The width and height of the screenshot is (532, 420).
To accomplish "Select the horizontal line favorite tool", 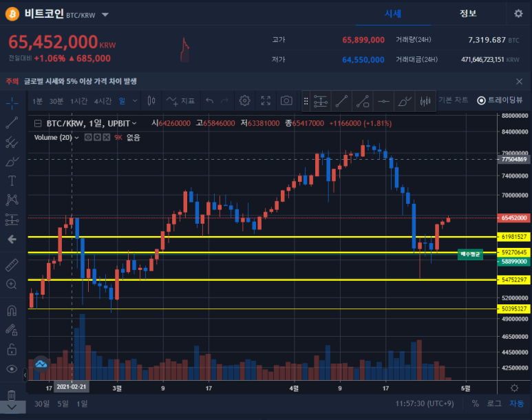I will coord(384,101).
